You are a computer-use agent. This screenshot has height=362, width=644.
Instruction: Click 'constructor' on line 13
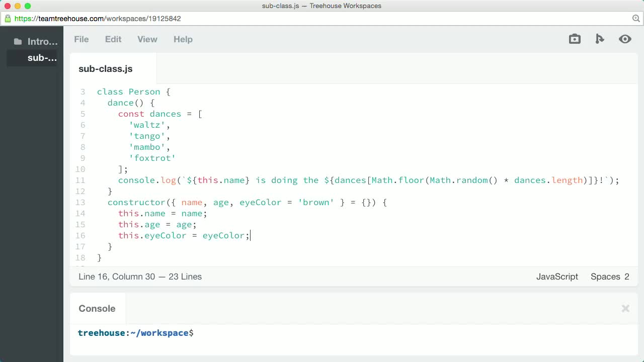pos(136,203)
